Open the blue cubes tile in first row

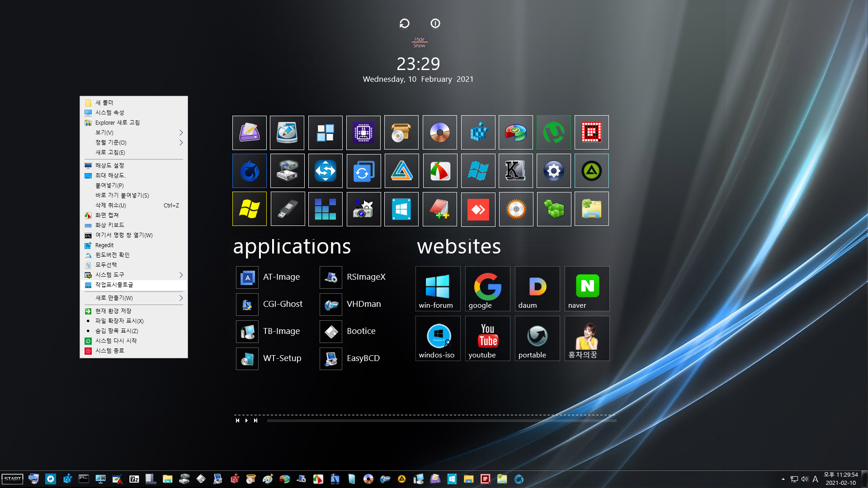click(478, 132)
